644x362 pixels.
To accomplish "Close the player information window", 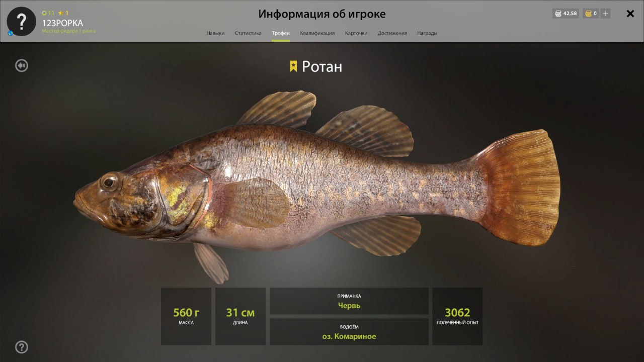I will [x=630, y=14].
